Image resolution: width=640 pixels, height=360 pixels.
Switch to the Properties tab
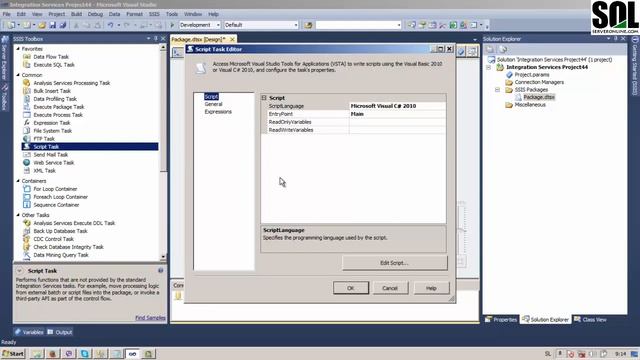pos(501,320)
